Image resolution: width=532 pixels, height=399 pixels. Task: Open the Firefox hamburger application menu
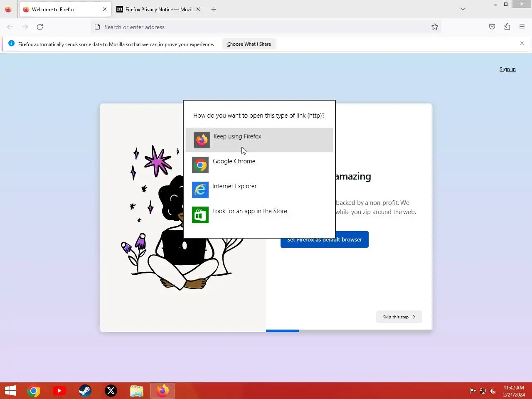pyautogui.click(x=522, y=27)
